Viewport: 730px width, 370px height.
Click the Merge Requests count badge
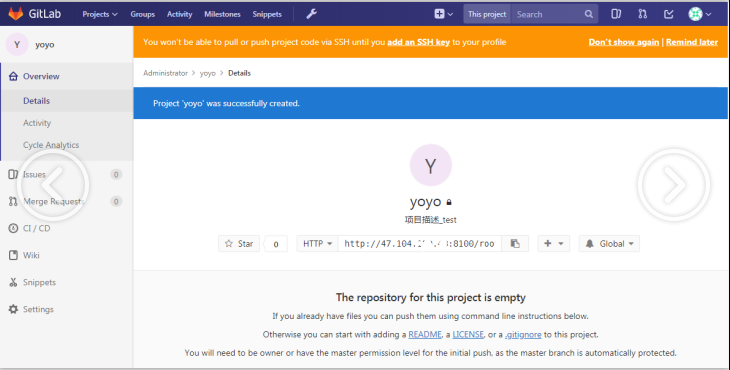[x=116, y=202]
